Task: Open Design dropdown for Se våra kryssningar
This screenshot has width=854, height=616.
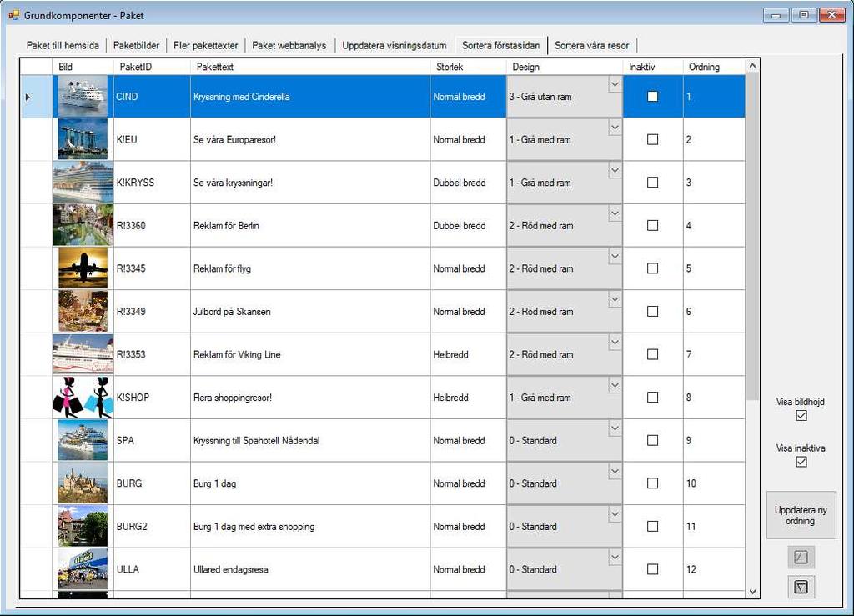Action: click(x=615, y=170)
